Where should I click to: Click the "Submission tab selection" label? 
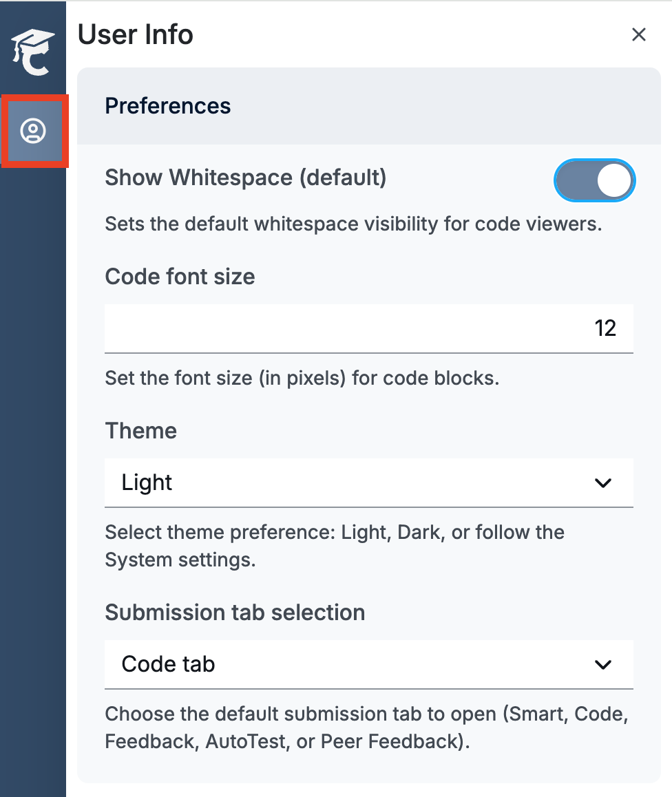(235, 613)
